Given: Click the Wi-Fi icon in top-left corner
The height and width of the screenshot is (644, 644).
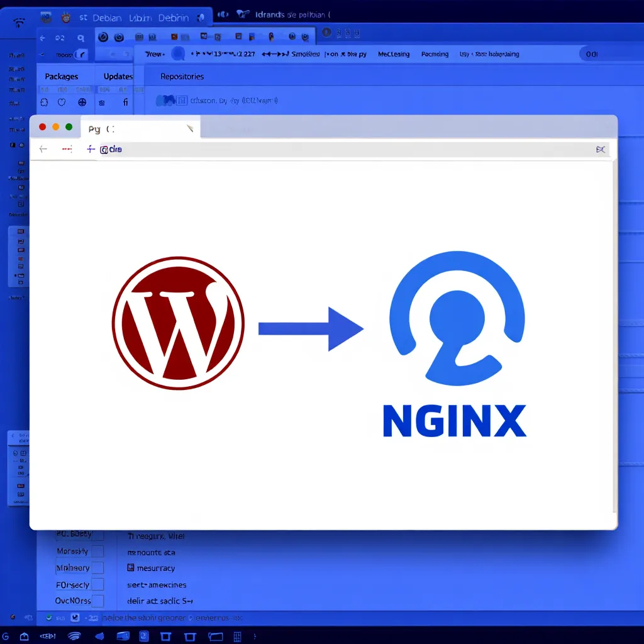Looking at the screenshot, I should click(19, 23).
